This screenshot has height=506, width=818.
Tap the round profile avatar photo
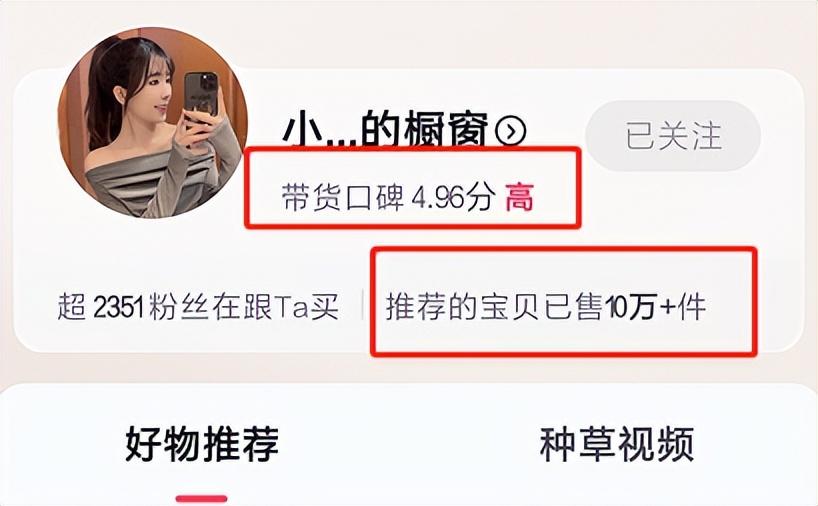[x=152, y=123]
